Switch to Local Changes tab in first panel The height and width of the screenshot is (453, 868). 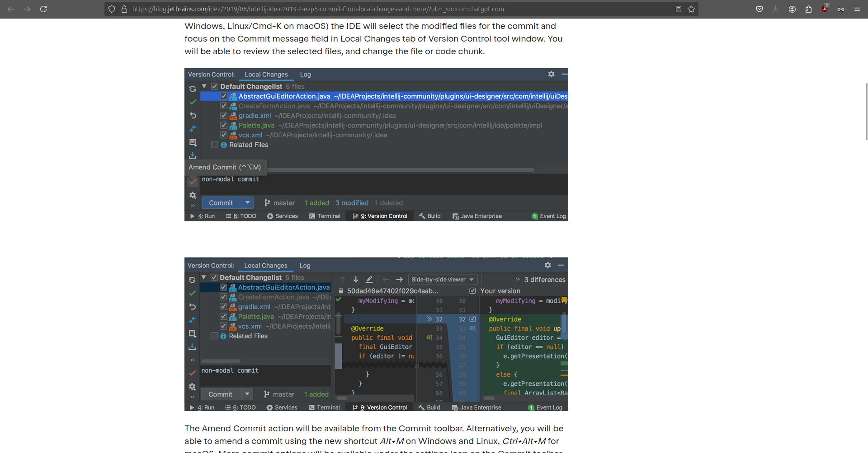coord(266,75)
